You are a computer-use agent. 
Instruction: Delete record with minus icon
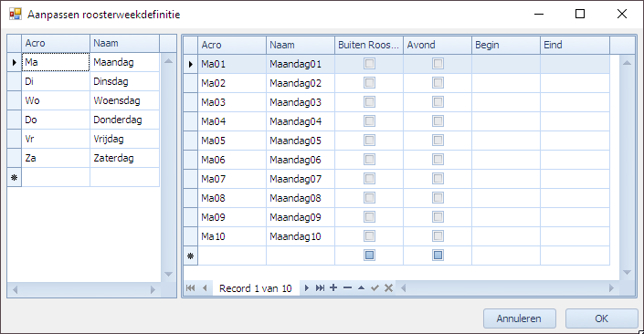(347, 287)
